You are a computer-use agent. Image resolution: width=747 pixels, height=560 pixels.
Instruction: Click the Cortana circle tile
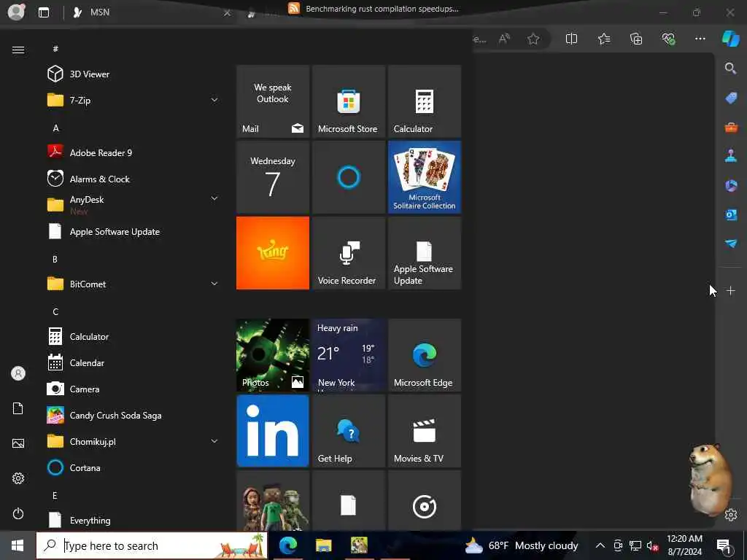point(348,177)
